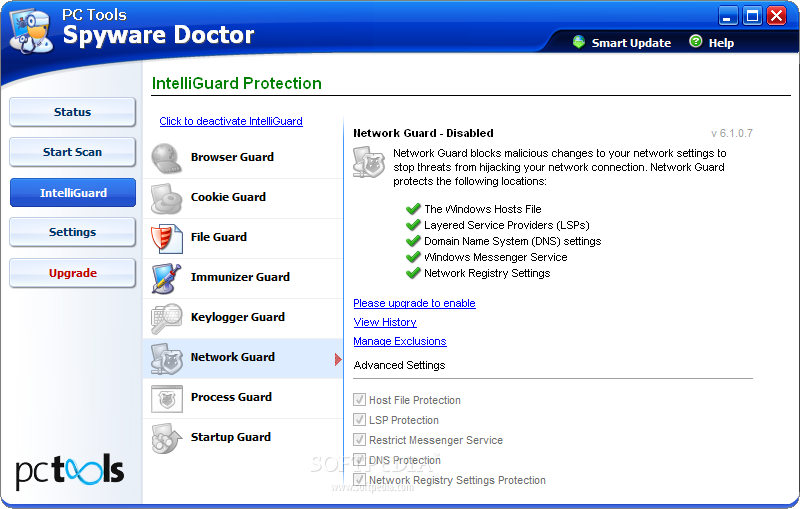Click the Browser Guard globe icon
Image resolution: width=800 pixels, height=509 pixels.
[166, 159]
